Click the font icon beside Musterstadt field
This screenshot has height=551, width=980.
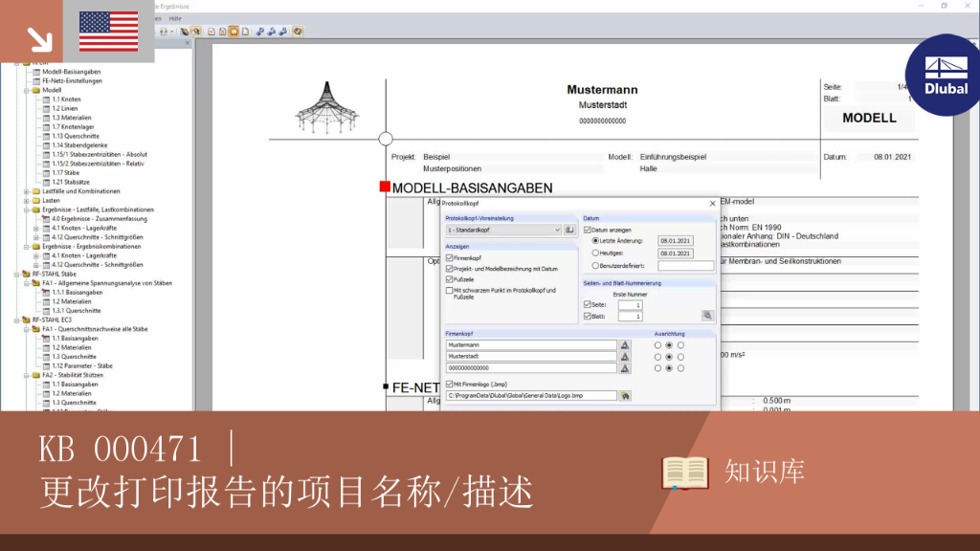[x=624, y=357]
